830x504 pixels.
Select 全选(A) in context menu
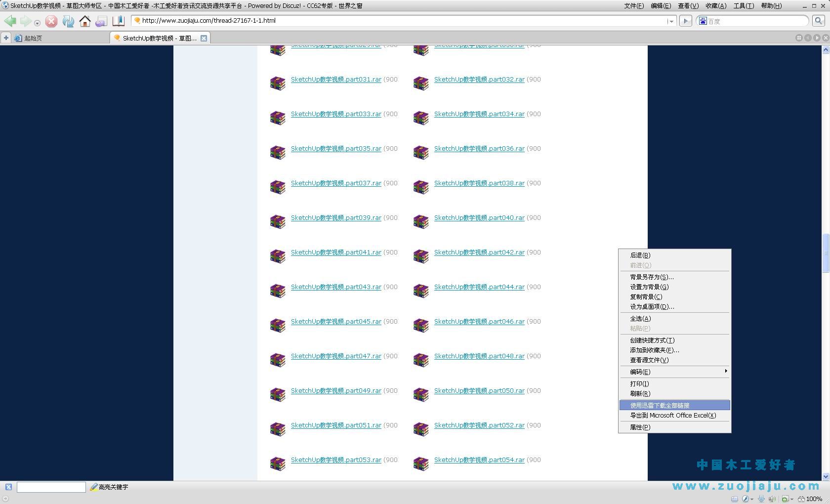(x=674, y=319)
